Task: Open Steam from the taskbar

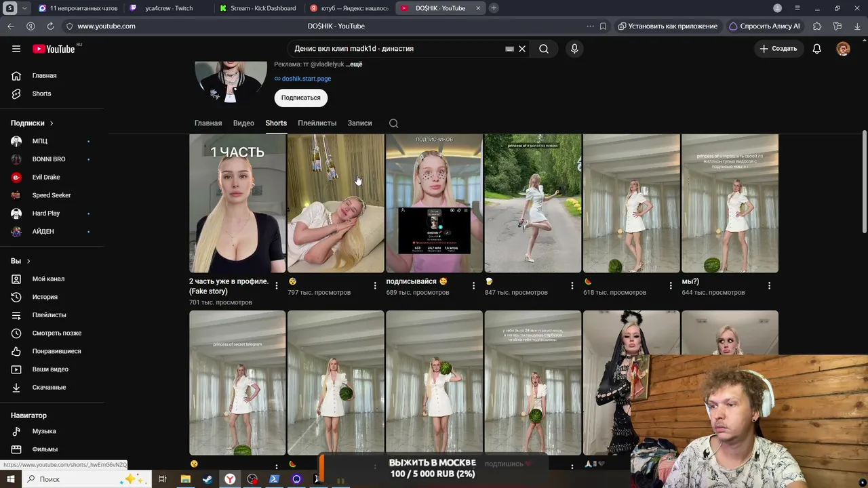Action: click(208, 479)
